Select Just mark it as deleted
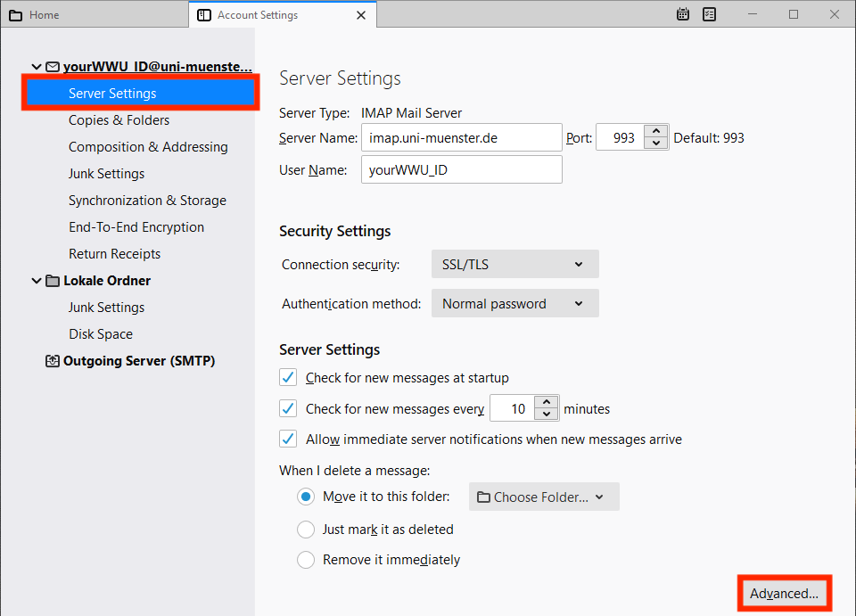Image resolution: width=856 pixels, height=616 pixels. click(x=306, y=530)
